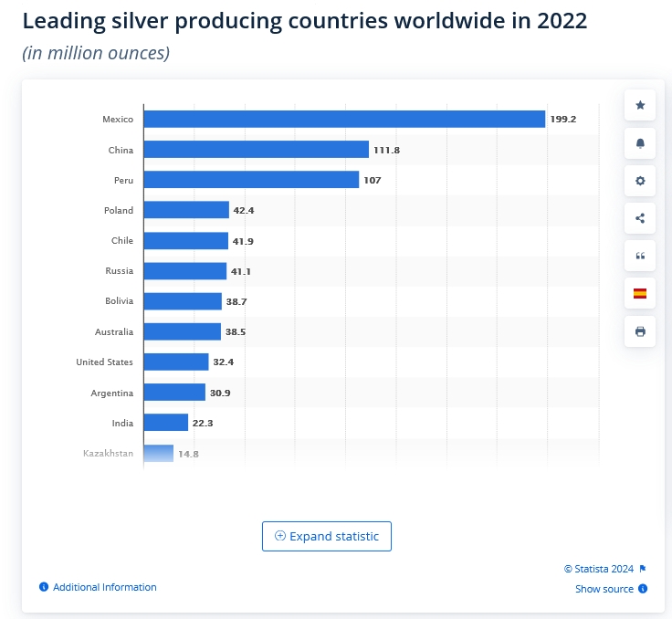Image resolution: width=672 pixels, height=619 pixels.
Task: Click the India bar
Action: pos(166,422)
